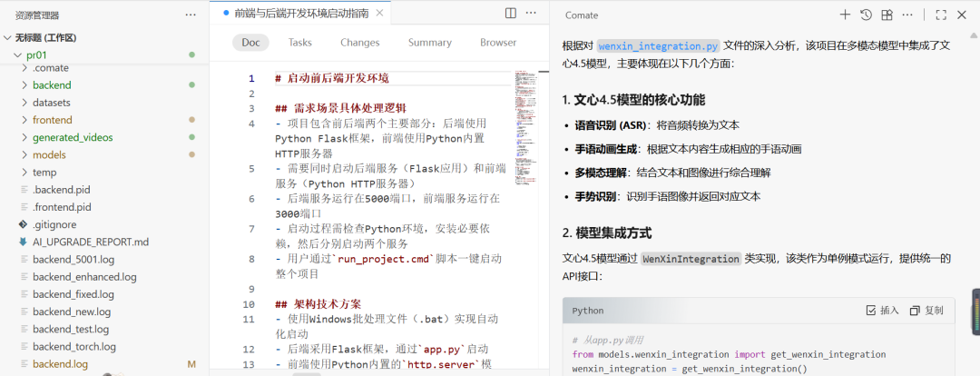
Task: Click the .backend.pid file icon
Action: click(x=24, y=189)
